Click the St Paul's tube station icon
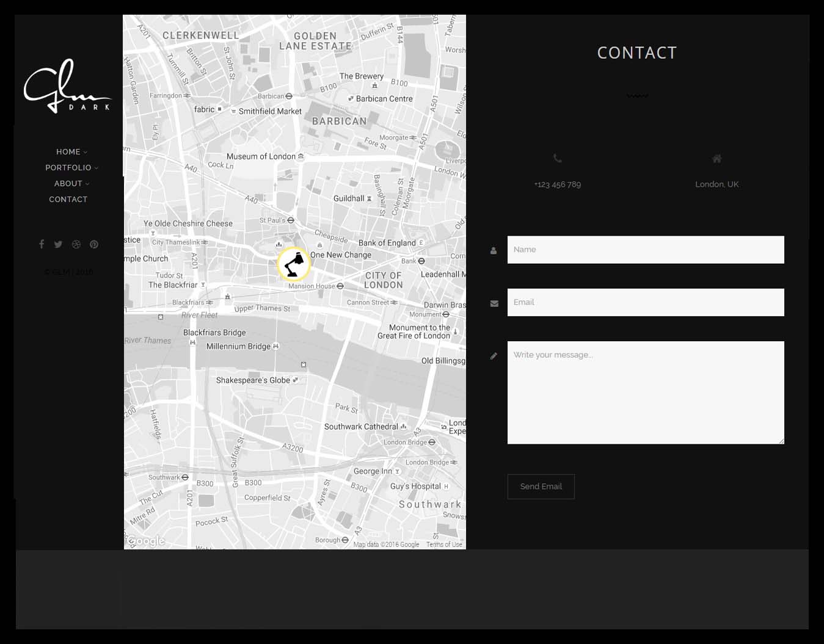This screenshot has width=824, height=644. pos(291,220)
